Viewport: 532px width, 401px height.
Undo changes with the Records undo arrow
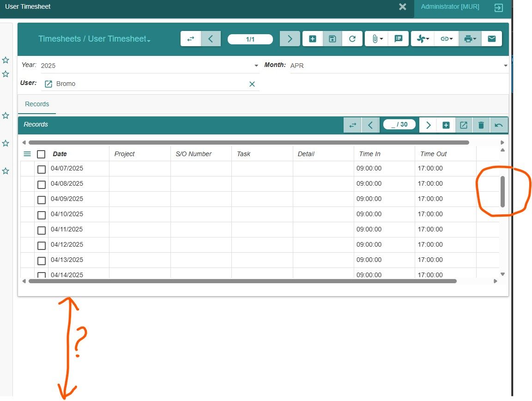click(x=498, y=125)
